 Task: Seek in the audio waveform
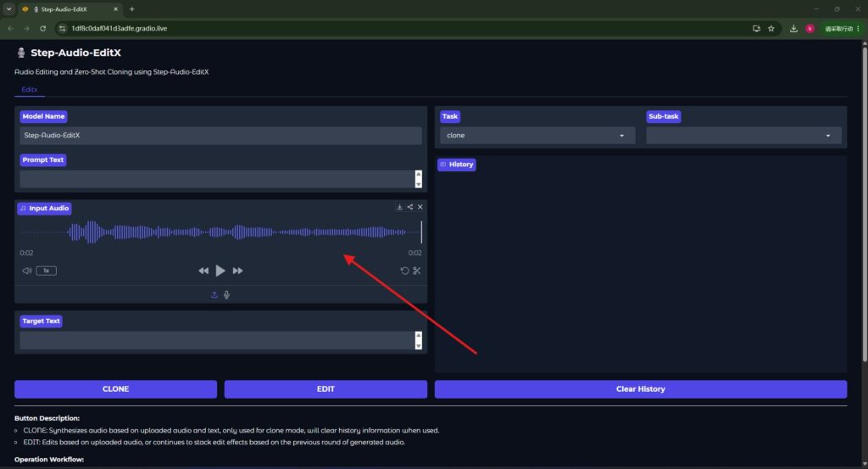(x=220, y=232)
